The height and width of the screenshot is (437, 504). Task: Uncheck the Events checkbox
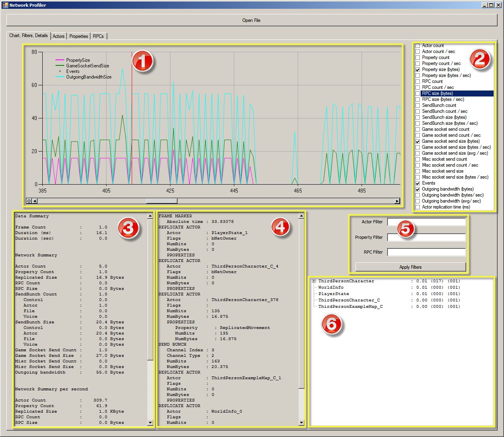pos(417,183)
